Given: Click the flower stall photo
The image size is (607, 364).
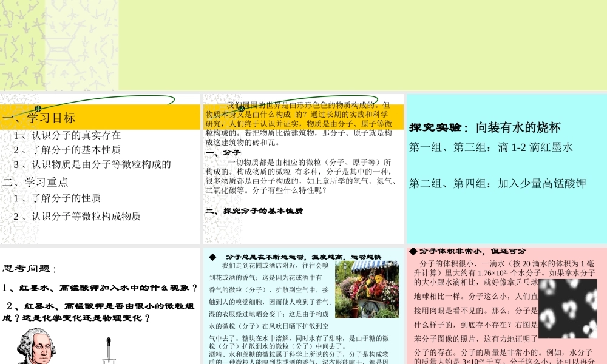Looking at the screenshot, I should coord(367,289).
